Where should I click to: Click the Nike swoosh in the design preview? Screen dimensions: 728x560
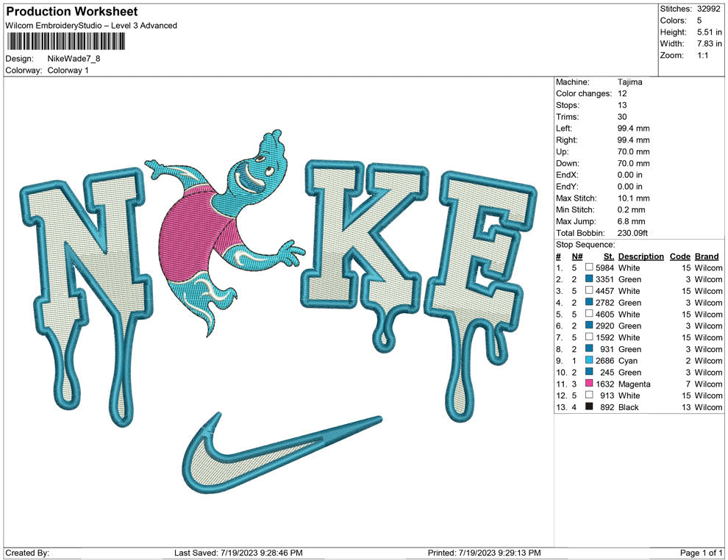coord(282,453)
